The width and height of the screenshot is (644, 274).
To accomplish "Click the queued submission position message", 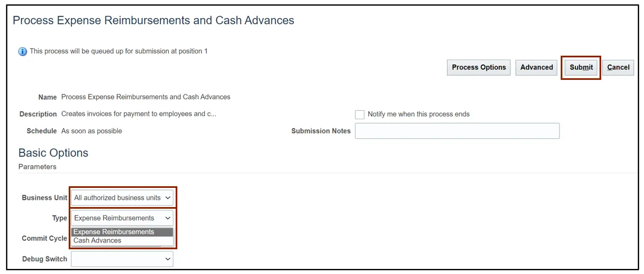I will (118, 51).
